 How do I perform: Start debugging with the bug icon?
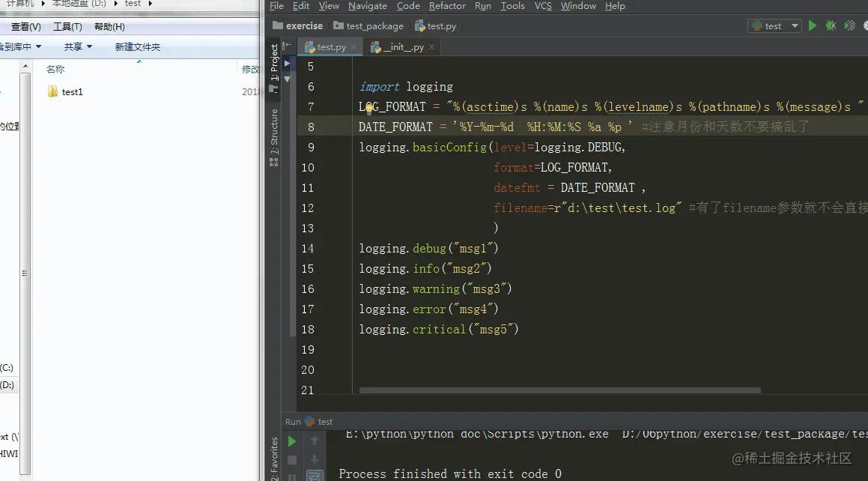click(831, 25)
